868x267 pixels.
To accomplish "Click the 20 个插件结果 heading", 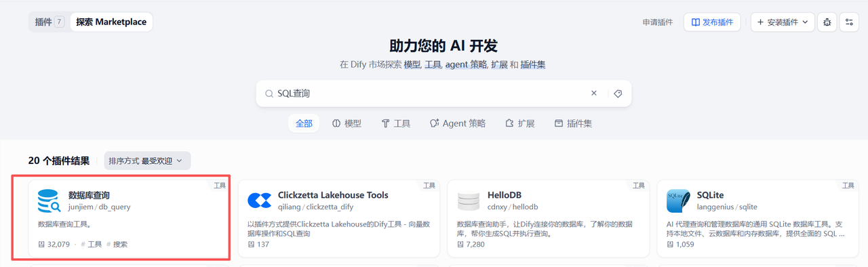I will pyautogui.click(x=59, y=161).
